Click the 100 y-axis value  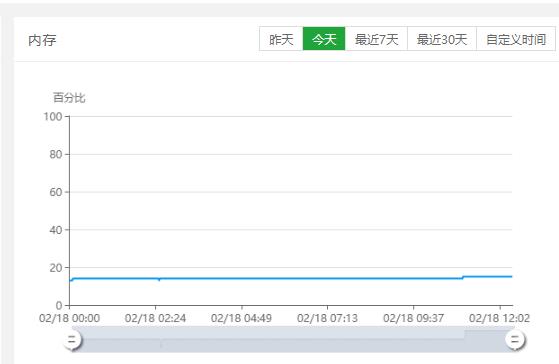pos(53,117)
